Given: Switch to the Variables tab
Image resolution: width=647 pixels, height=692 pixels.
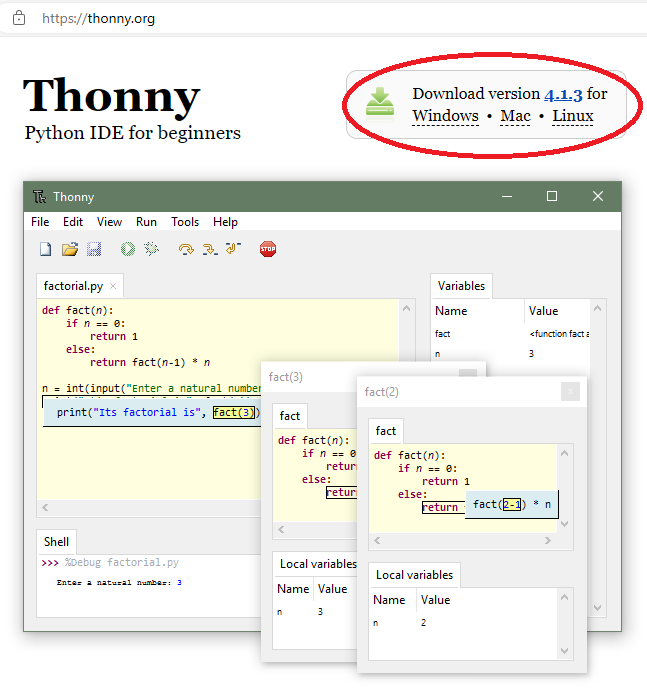Looking at the screenshot, I should (x=461, y=286).
